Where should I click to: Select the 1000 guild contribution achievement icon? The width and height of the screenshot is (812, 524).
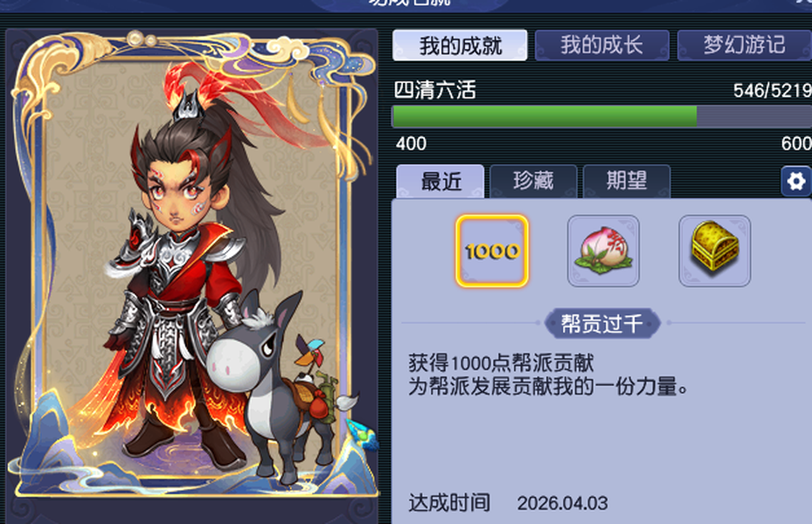tap(492, 251)
